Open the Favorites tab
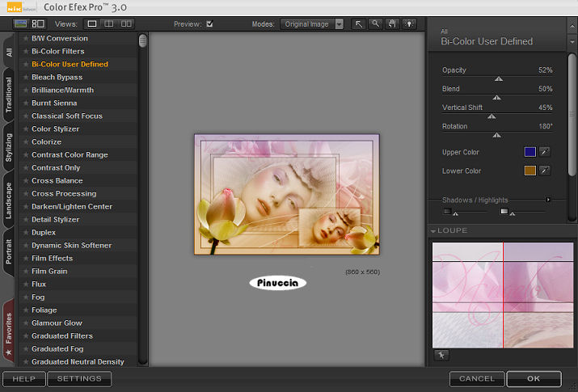 coord(9,327)
